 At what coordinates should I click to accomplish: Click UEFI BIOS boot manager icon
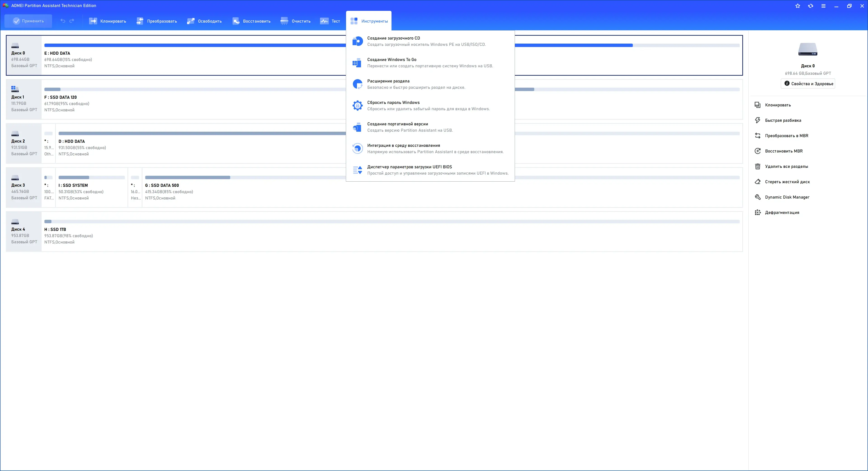pyautogui.click(x=357, y=170)
